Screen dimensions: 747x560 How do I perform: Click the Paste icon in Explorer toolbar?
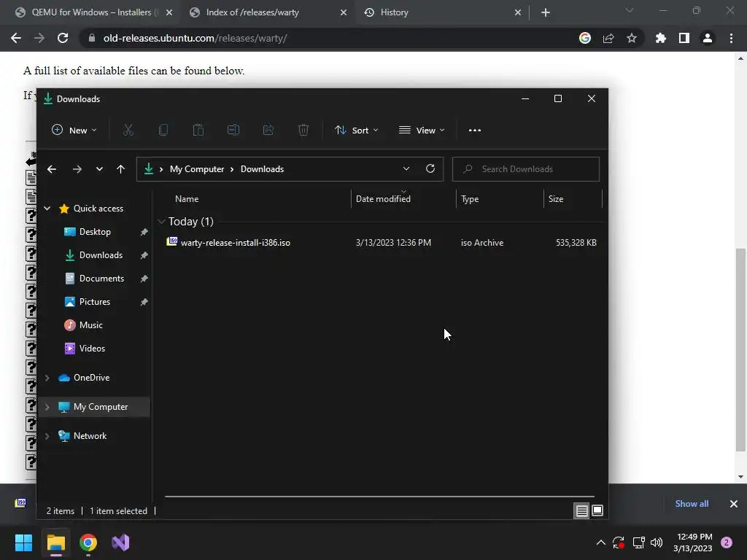pos(198,130)
